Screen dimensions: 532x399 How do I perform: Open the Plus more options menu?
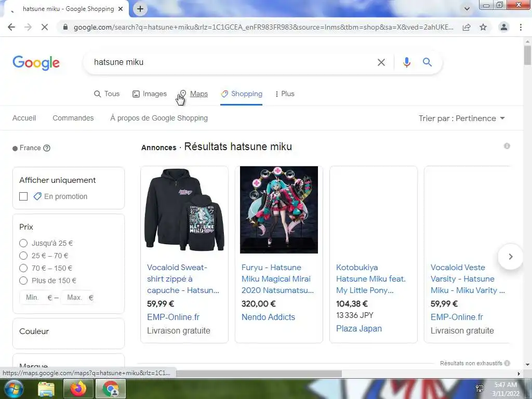284,94
